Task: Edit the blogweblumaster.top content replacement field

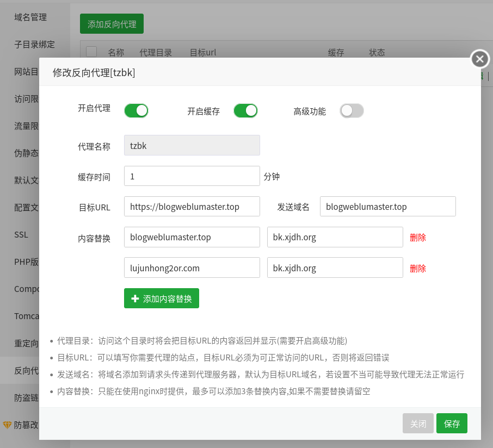Action: 192,237
